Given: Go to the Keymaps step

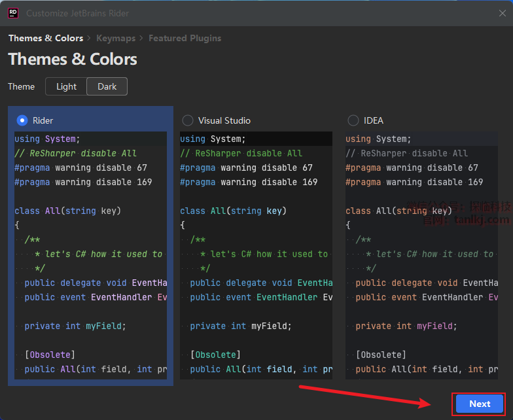Looking at the screenshot, I should tap(118, 38).
